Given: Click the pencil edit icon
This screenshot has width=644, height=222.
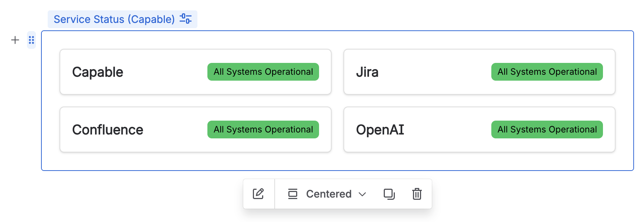Looking at the screenshot, I should coord(258,194).
